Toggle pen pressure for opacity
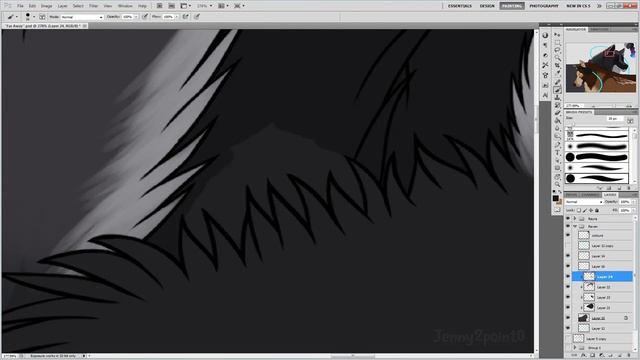Image resolution: width=640 pixels, height=360 pixels. tap(145, 17)
